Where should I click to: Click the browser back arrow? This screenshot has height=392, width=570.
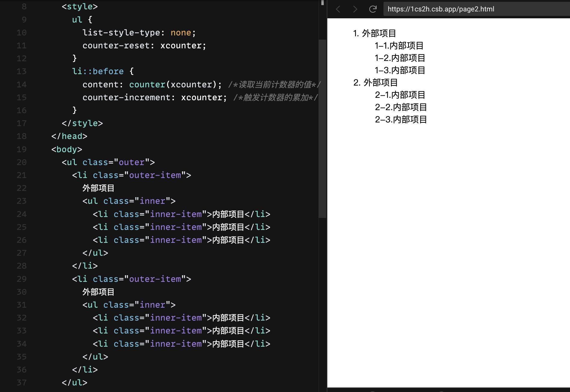tap(338, 9)
